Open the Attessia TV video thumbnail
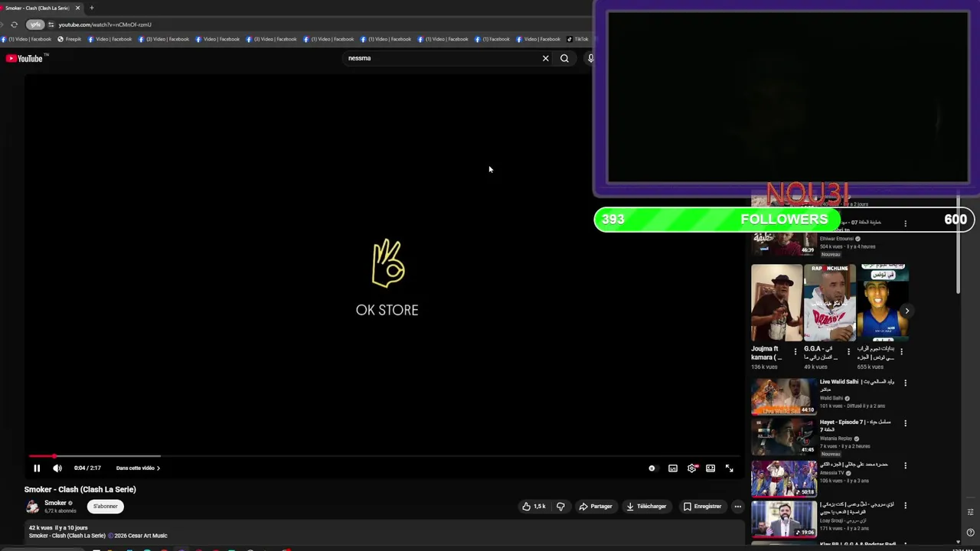 tap(783, 478)
